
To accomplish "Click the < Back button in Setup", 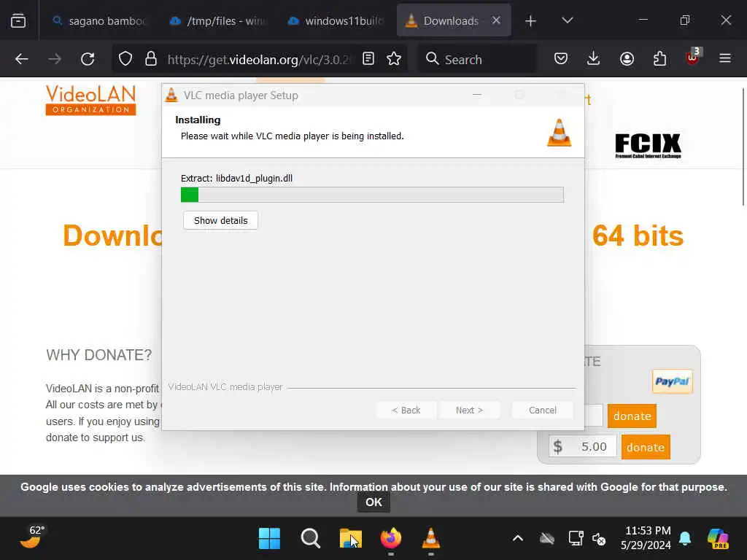I will point(406,410).
